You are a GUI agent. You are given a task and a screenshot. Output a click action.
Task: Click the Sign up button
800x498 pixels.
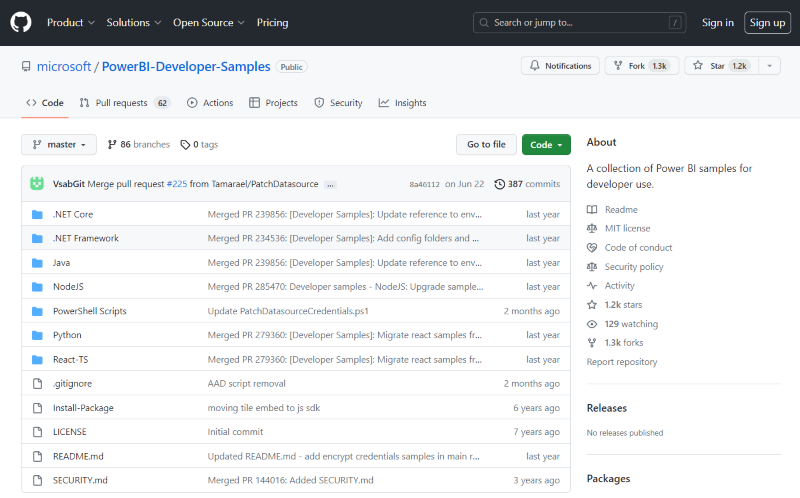[x=767, y=22]
